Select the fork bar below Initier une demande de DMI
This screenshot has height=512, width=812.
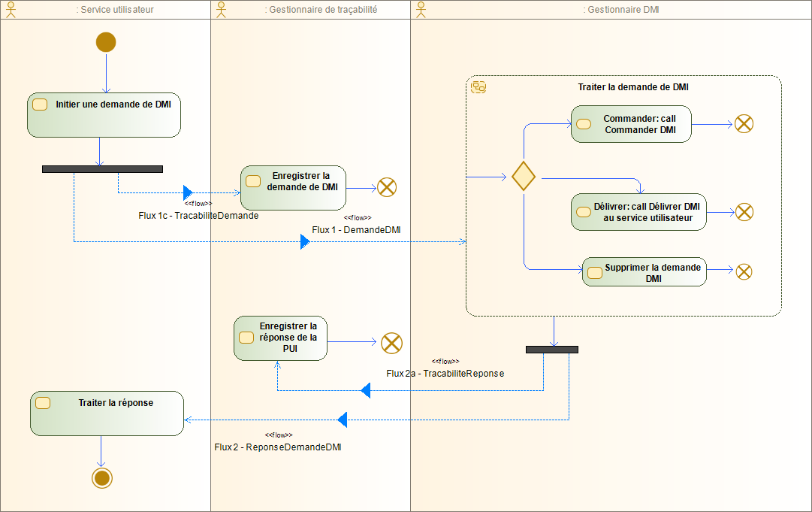101,168
